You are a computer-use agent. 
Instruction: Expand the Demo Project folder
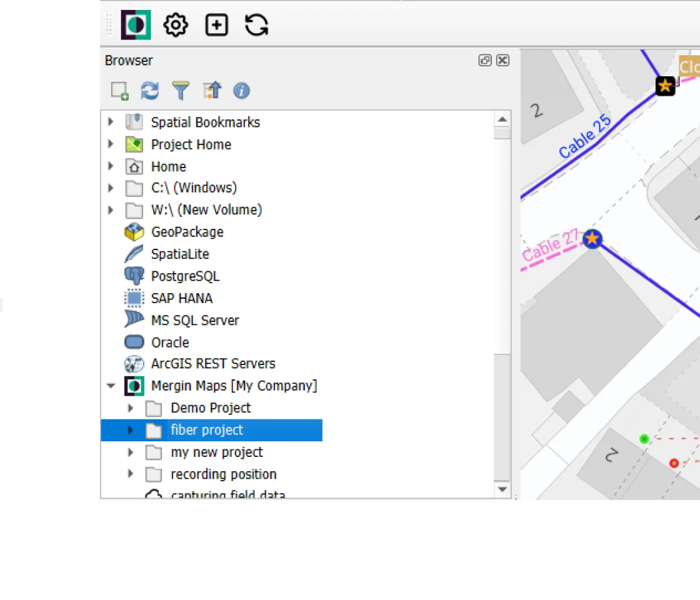131,408
